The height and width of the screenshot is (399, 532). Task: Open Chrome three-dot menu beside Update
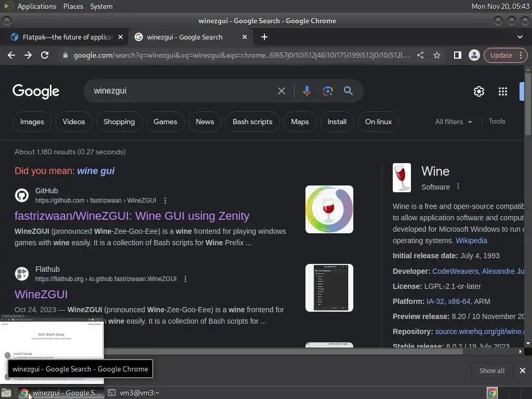point(521,55)
